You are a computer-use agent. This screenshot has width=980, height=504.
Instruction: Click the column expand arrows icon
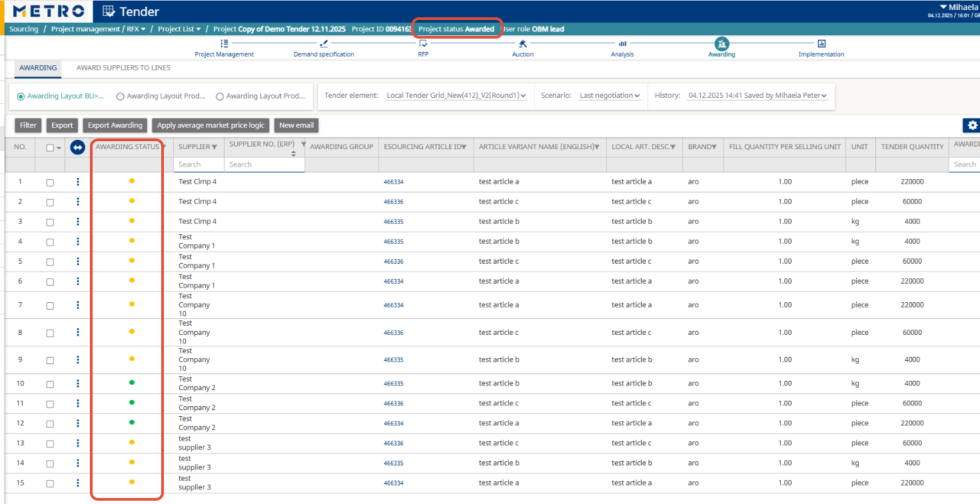click(x=77, y=147)
